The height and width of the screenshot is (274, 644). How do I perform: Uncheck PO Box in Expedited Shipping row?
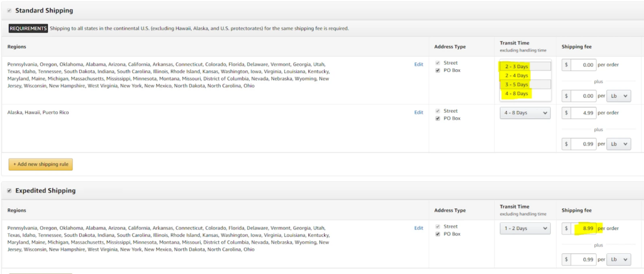(438, 234)
